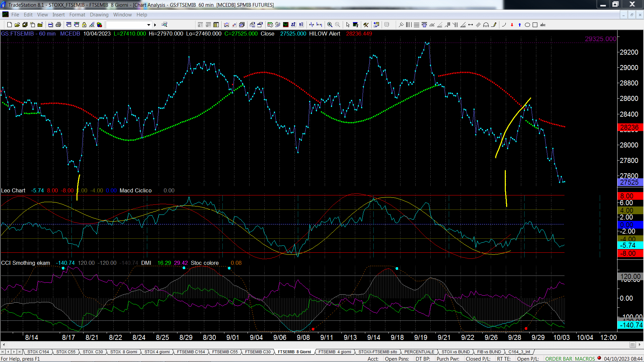The image size is (644, 362).
Task: Switch to the STOX 4 giorni tab
Action: coord(157,352)
